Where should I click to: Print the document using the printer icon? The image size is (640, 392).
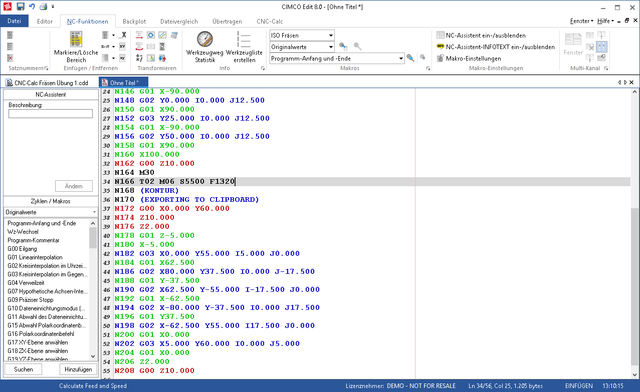tap(43, 7)
